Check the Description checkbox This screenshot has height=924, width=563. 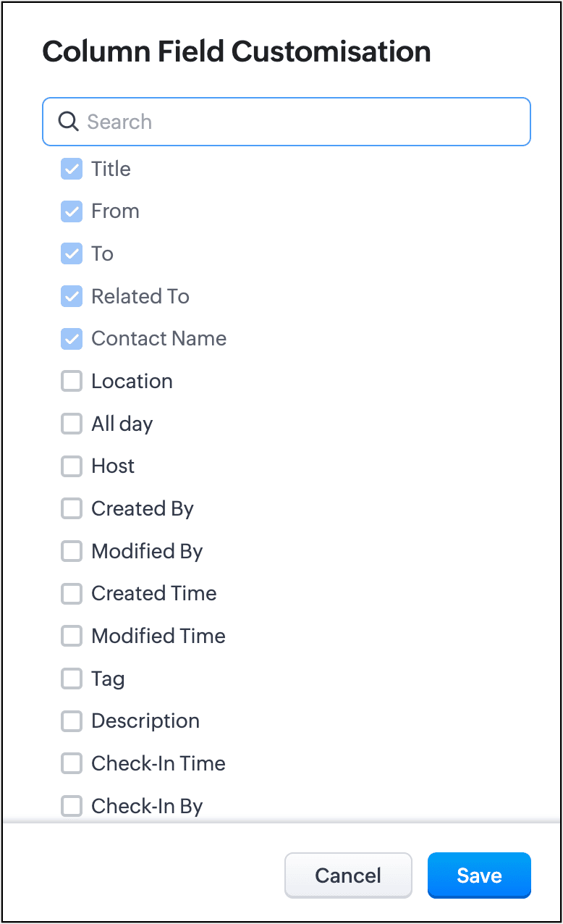(x=72, y=721)
